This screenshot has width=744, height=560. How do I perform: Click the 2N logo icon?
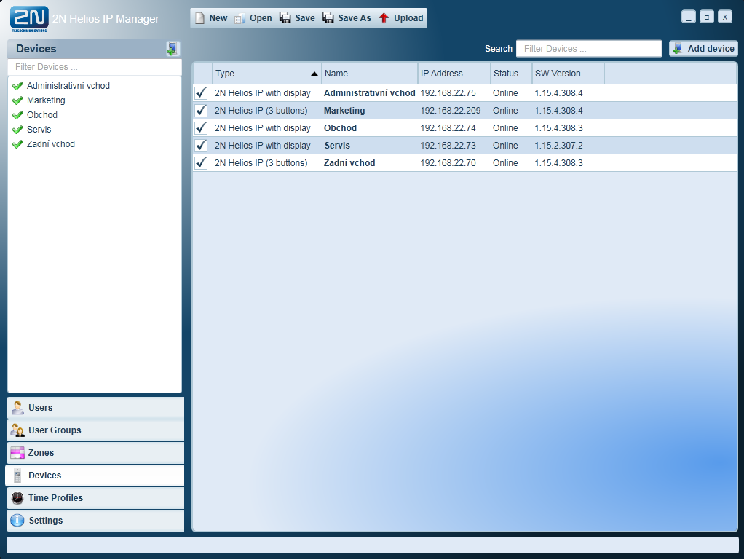click(29, 19)
